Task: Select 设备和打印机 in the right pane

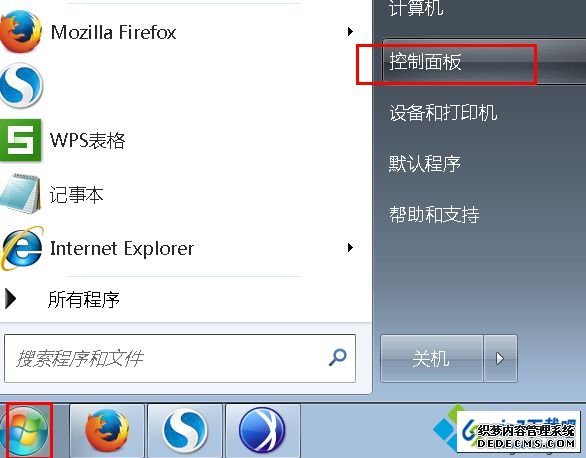Action: [443, 112]
